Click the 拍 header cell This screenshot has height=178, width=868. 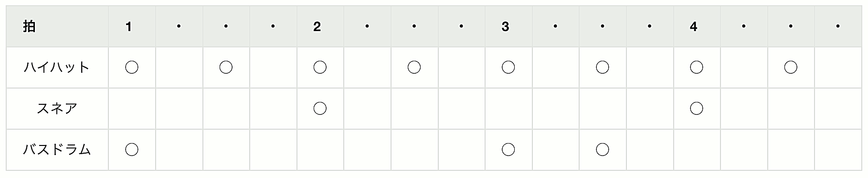pos(57,26)
